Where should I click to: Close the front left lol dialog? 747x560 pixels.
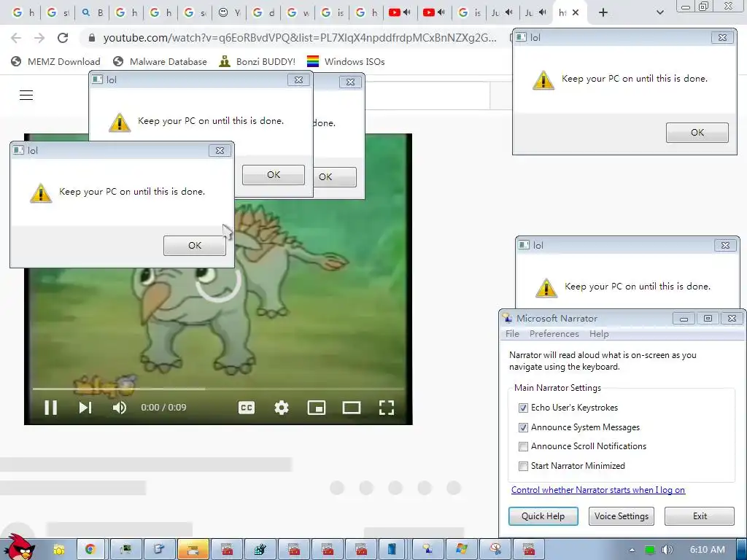[220, 150]
